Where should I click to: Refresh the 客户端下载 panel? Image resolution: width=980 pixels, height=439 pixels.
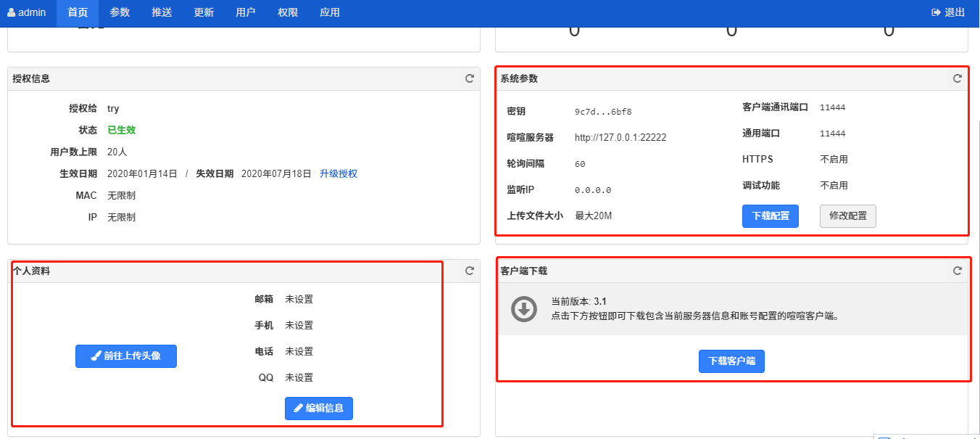[x=958, y=271]
